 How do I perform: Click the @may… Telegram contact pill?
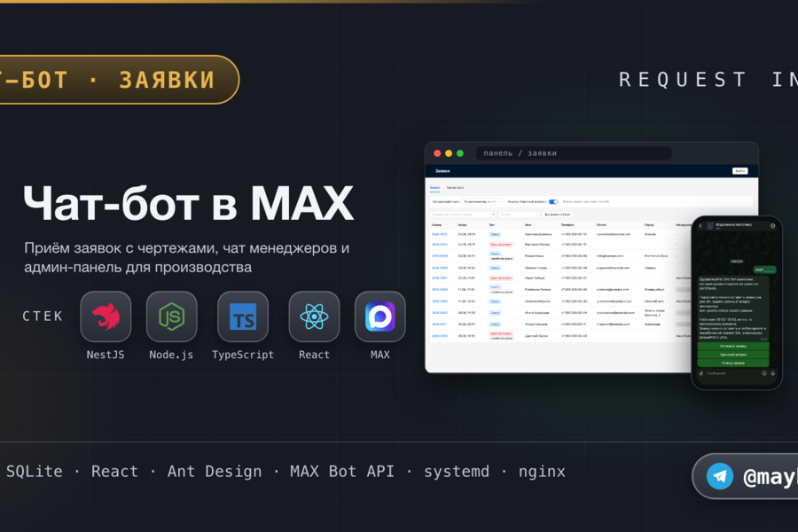pos(745,476)
